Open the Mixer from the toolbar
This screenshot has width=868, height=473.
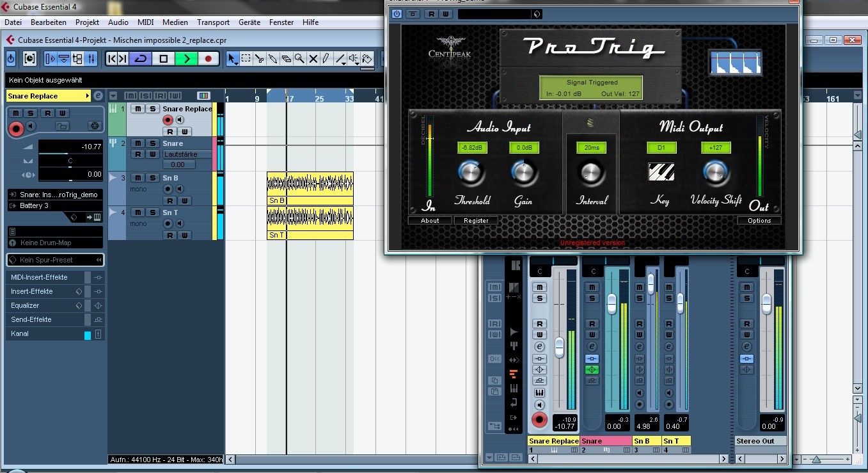tap(91, 59)
